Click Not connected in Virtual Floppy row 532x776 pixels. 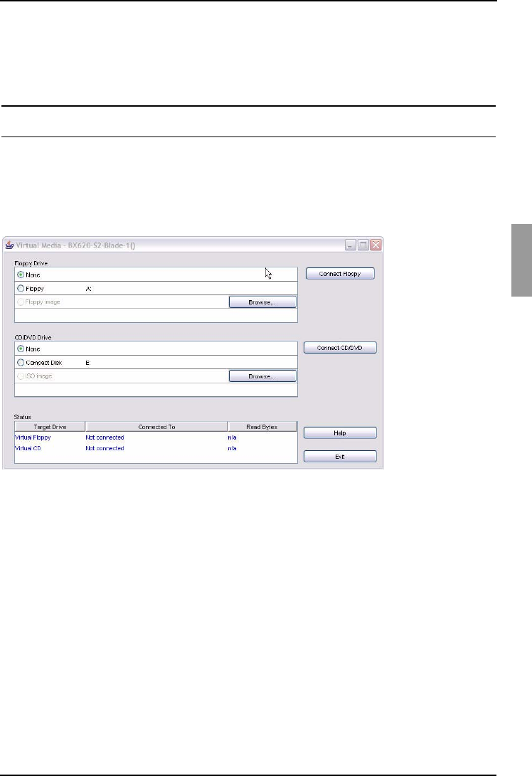coord(105,437)
